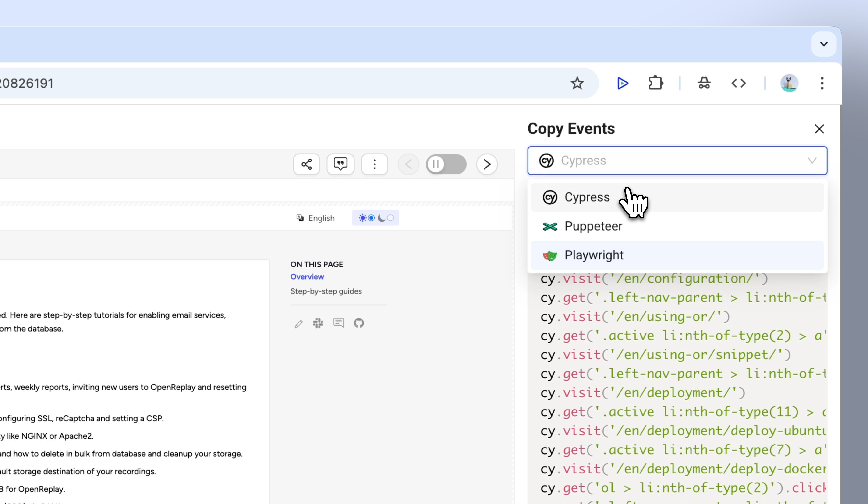Open the user profile avatar
The height and width of the screenshot is (504, 868).
pyautogui.click(x=789, y=83)
